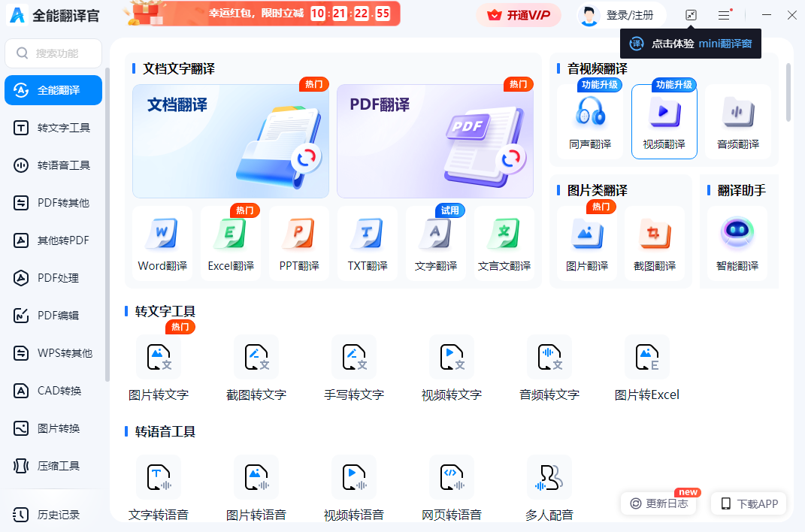Open the 视频翻译 video translation tool
This screenshot has width=805, height=532.
pos(664,122)
